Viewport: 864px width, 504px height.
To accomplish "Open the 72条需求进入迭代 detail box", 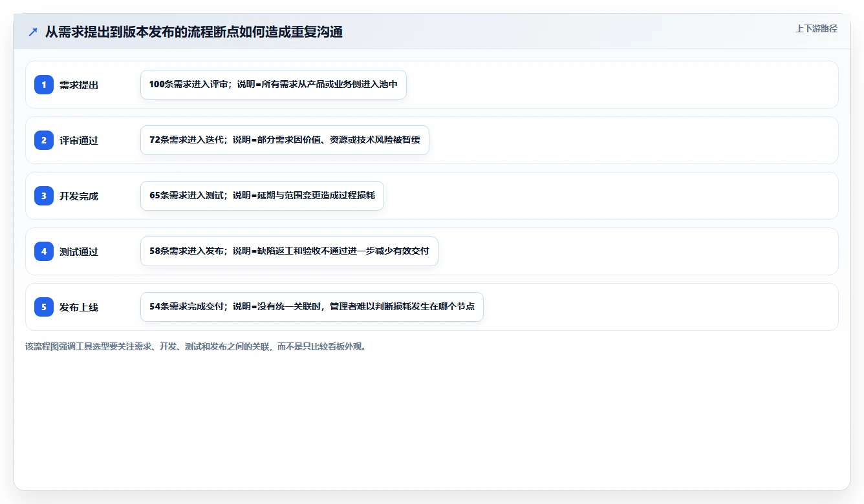I will 285,140.
